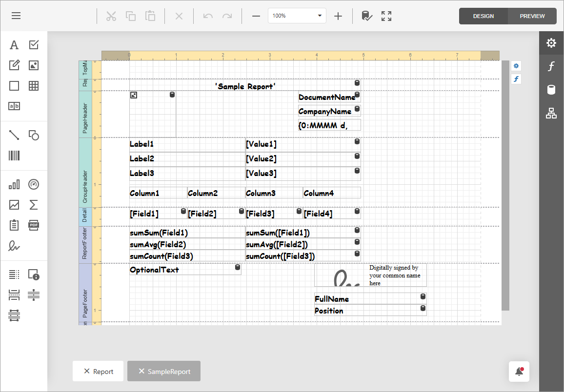Open the Expressions f panel
Image resolution: width=564 pixels, height=392 pixels.
tap(551, 66)
